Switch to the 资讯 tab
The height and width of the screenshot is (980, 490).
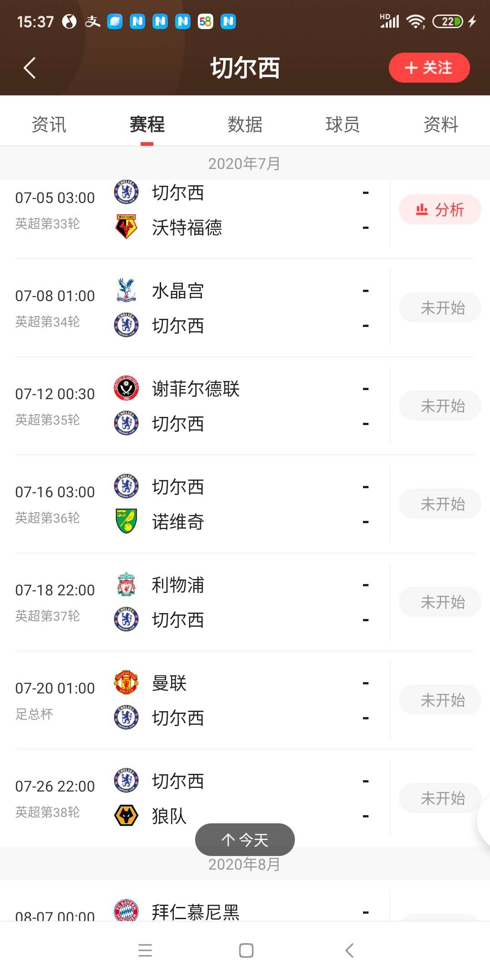point(49,124)
